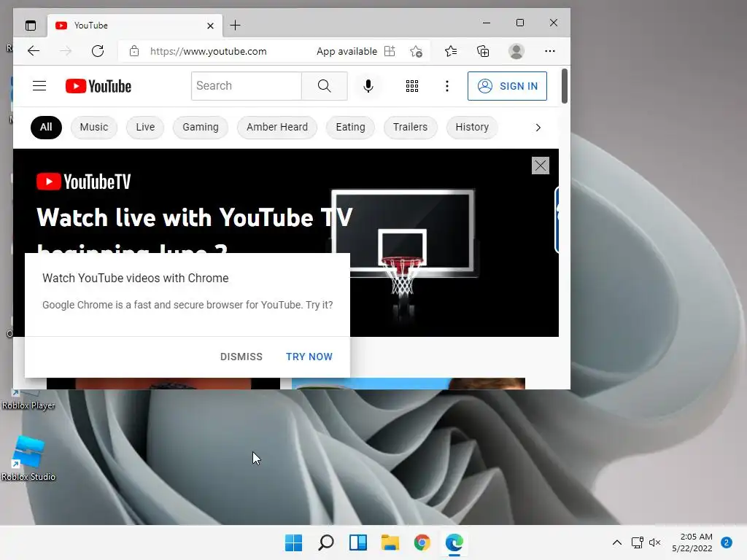
Task: Open Edge Settings and more menu
Action: (x=550, y=51)
